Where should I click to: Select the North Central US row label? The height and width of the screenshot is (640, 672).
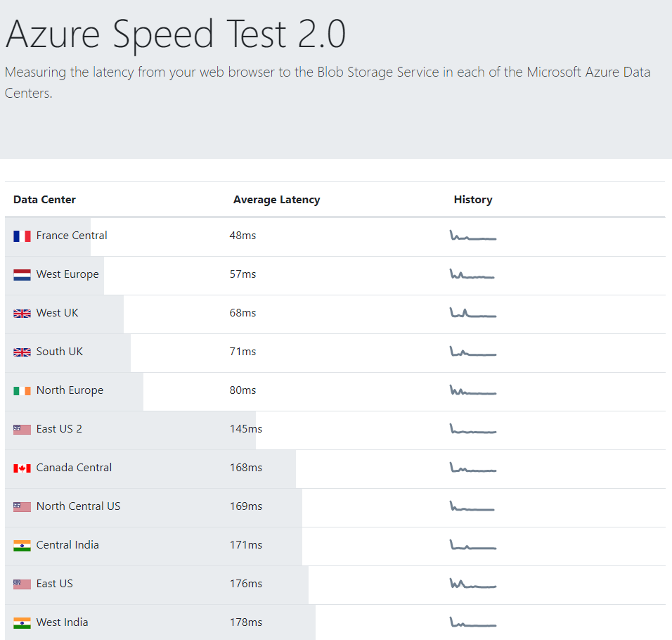pos(78,506)
